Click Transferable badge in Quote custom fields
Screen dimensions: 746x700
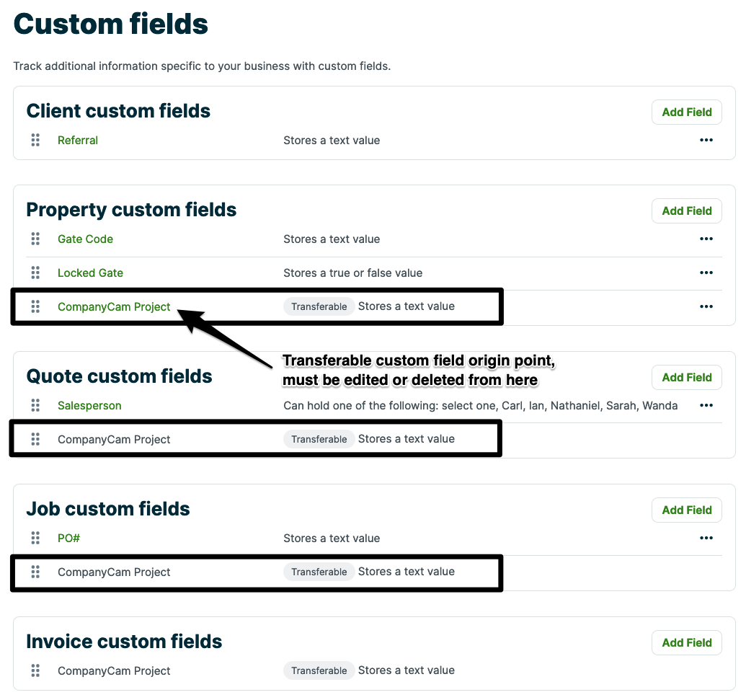(319, 440)
